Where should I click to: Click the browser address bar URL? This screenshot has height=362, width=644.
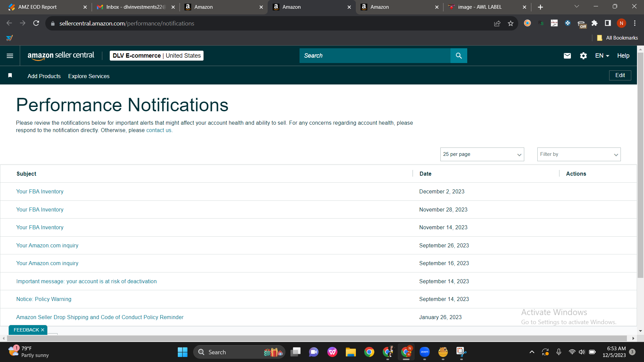[127, 23]
